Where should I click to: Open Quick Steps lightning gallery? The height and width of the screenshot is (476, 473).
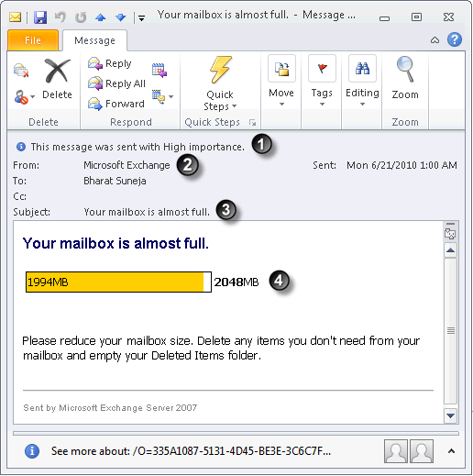tap(220, 83)
